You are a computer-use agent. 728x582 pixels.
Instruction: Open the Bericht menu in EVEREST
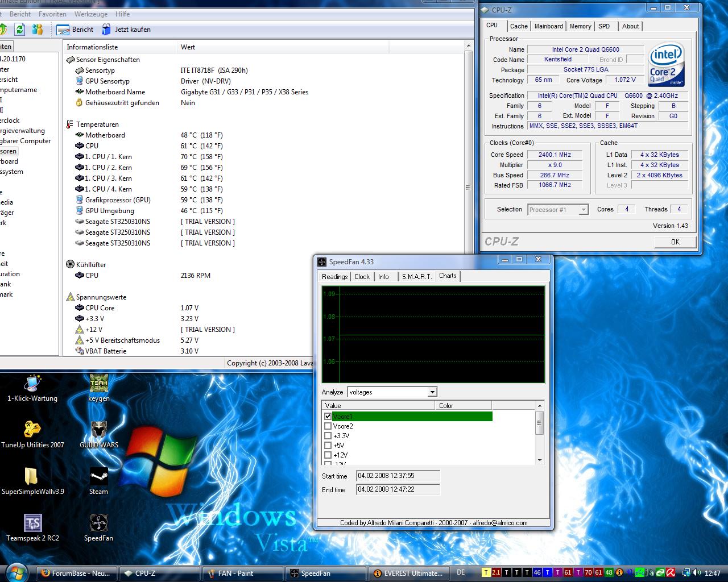click(x=20, y=14)
